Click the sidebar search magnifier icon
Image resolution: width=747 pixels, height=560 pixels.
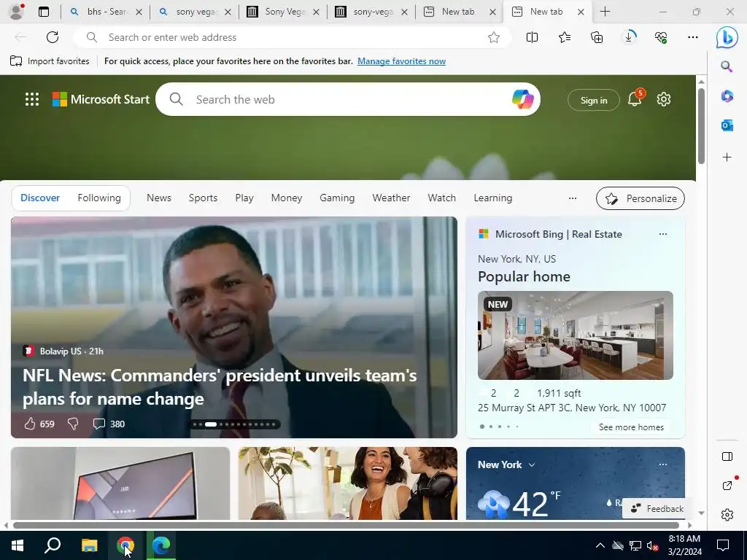[x=727, y=66]
